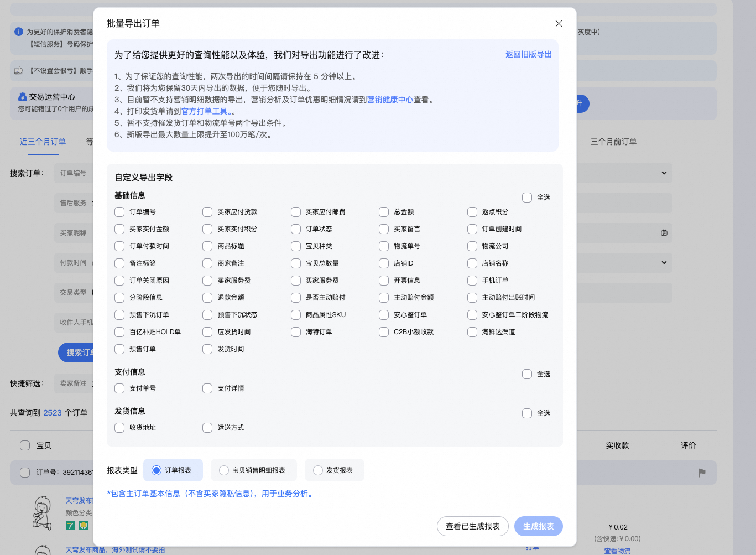Check the 安心鉴订单二阶段物流 field
This screenshot has height=555, width=756.
[472, 315]
